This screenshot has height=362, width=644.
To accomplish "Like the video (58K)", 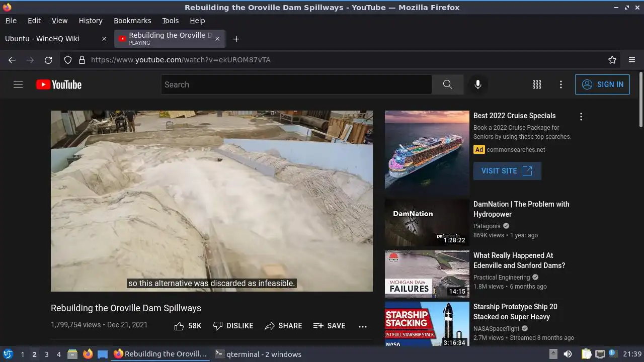I will tap(188, 326).
